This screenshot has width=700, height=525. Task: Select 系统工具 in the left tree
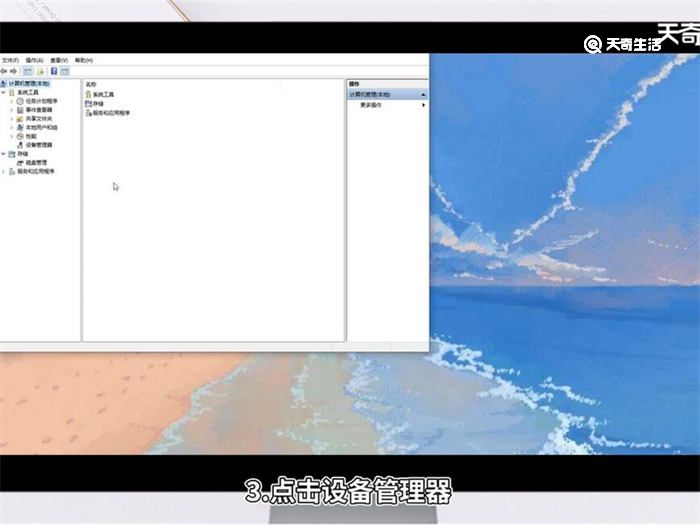pos(28,92)
